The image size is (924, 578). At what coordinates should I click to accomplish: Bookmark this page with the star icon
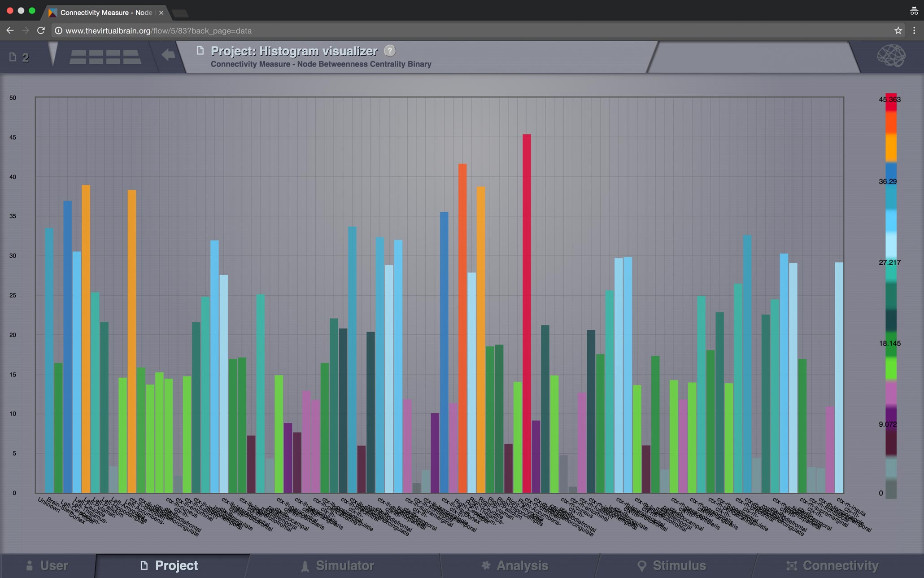click(898, 31)
